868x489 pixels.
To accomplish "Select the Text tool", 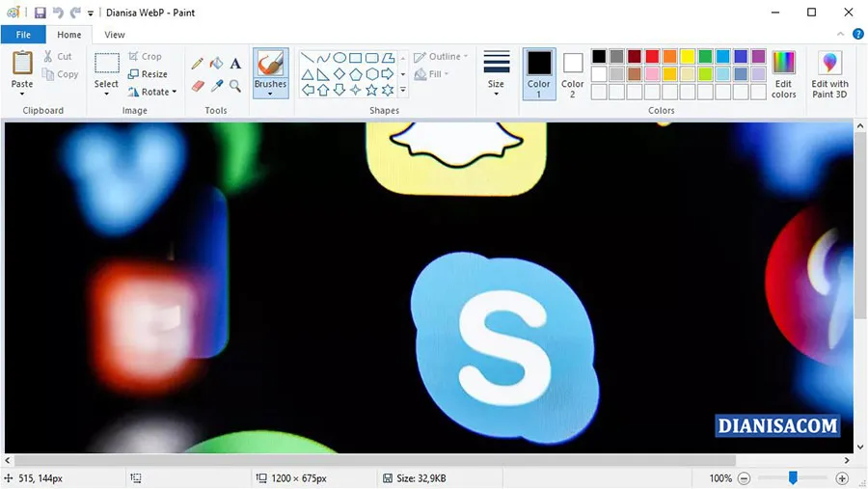I will pyautogui.click(x=235, y=63).
